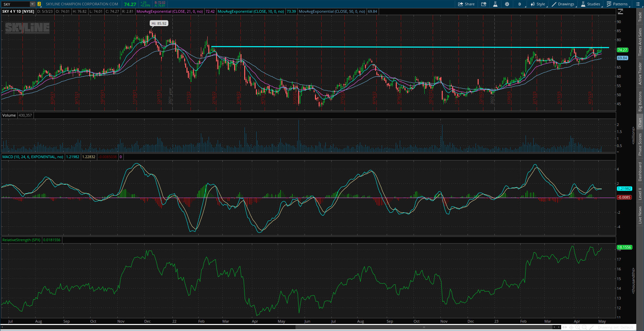This screenshot has width=644, height=331.
Task: Click the Volume subgraph label
Action: 9,115
